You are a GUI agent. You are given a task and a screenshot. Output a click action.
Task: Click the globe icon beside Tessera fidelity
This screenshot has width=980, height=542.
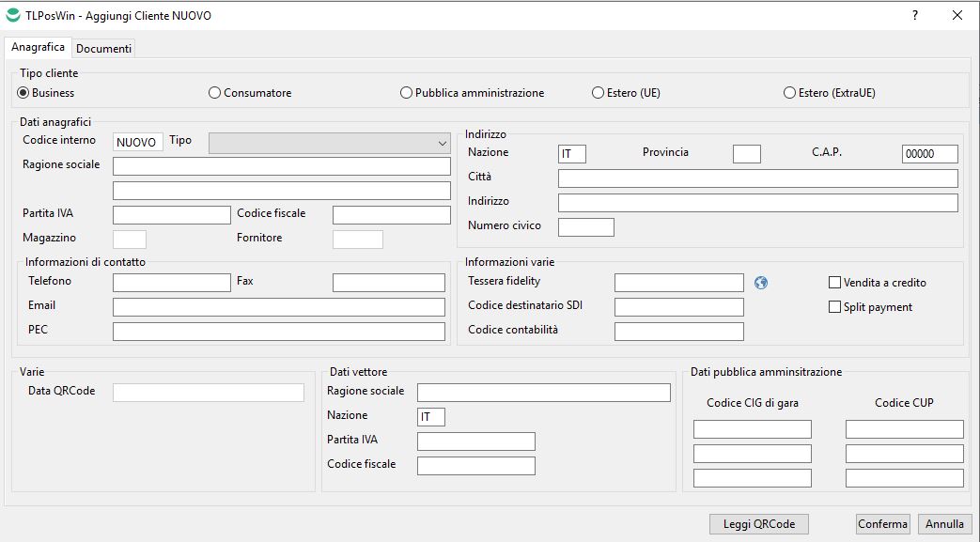click(761, 283)
